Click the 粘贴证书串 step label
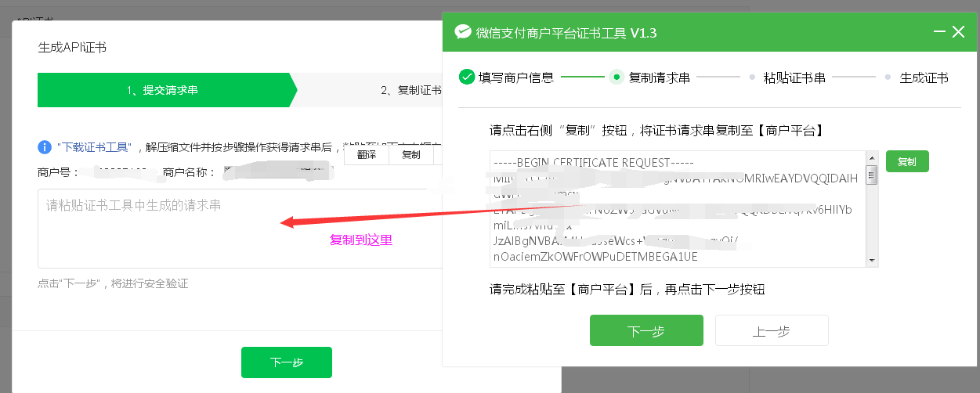The image size is (980, 393). pos(794,78)
